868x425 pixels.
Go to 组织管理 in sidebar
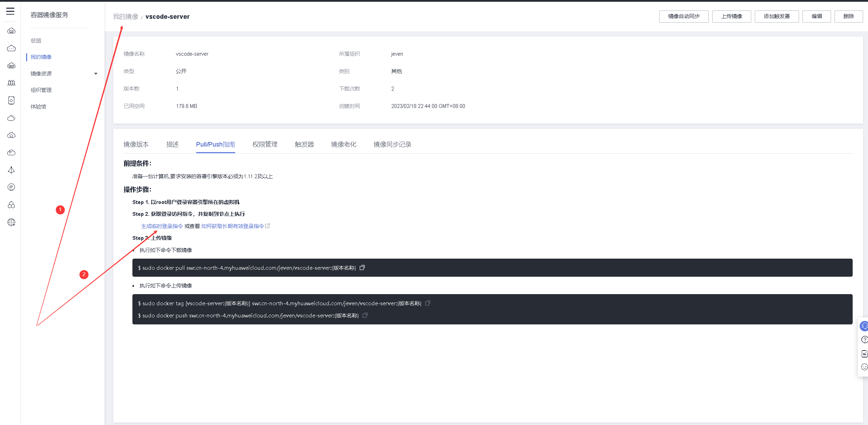click(x=41, y=90)
